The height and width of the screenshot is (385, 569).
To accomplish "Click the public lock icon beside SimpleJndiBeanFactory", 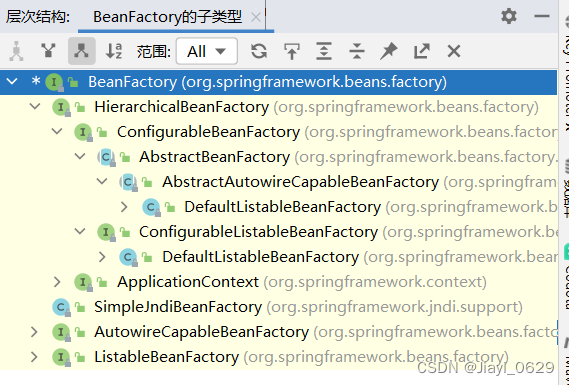I will click(80, 307).
